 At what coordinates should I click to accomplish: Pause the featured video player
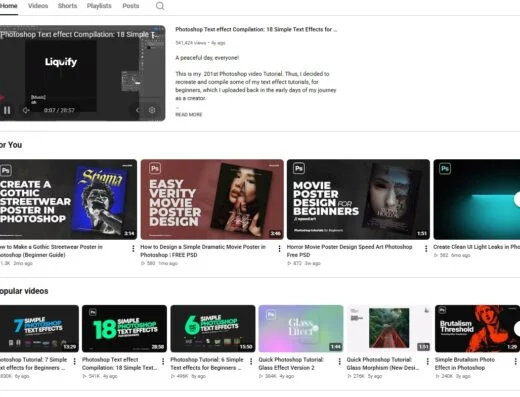click(x=7, y=110)
